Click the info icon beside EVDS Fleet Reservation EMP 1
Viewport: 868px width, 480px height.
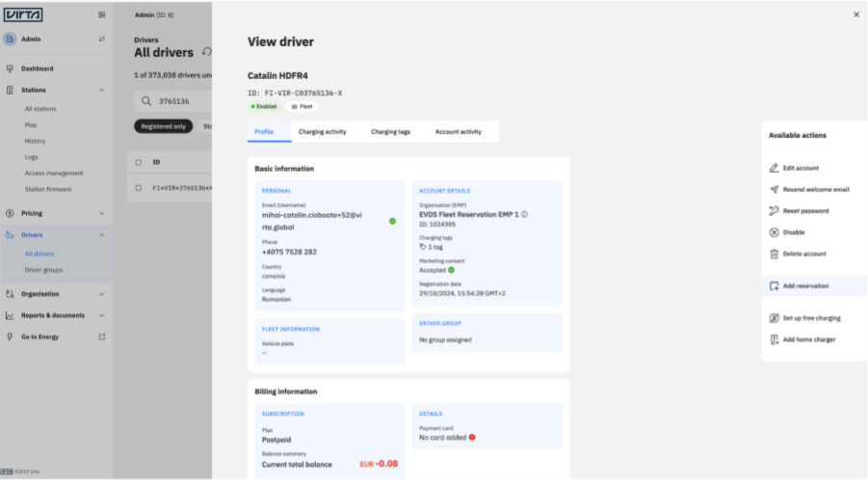click(x=524, y=214)
